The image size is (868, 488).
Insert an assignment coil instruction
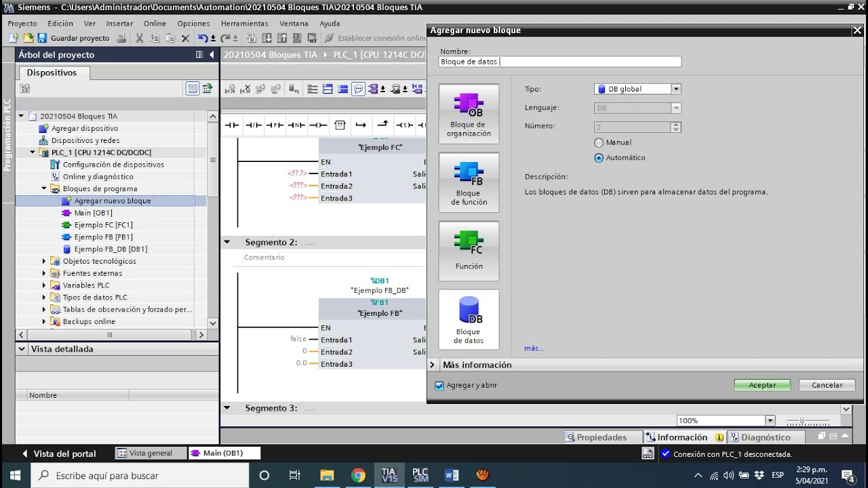318,125
